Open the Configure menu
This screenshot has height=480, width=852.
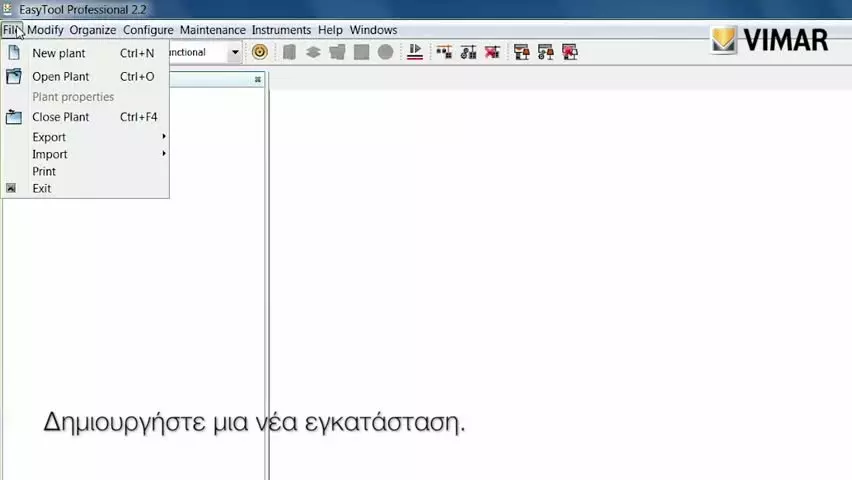click(148, 30)
